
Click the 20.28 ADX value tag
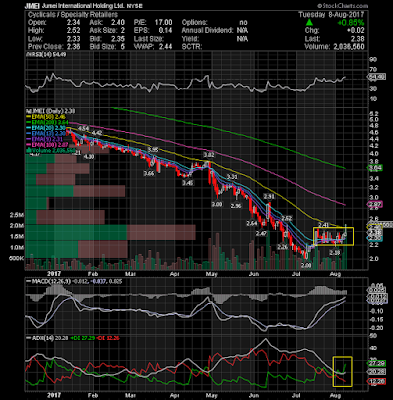pyautogui.click(x=376, y=372)
